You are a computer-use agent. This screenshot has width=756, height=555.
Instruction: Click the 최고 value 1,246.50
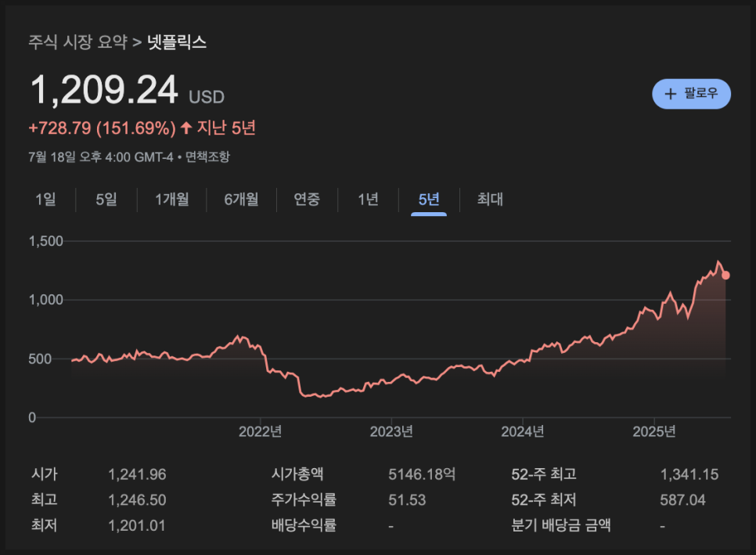(x=137, y=500)
